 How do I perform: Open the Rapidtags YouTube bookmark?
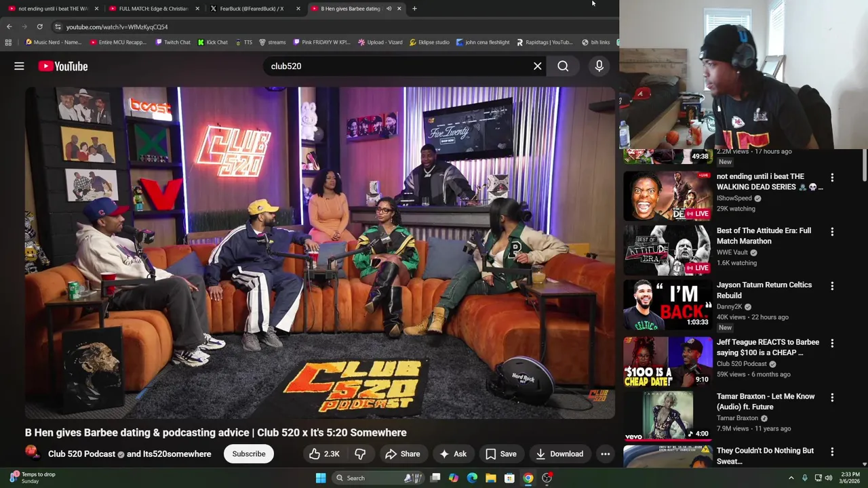click(545, 42)
